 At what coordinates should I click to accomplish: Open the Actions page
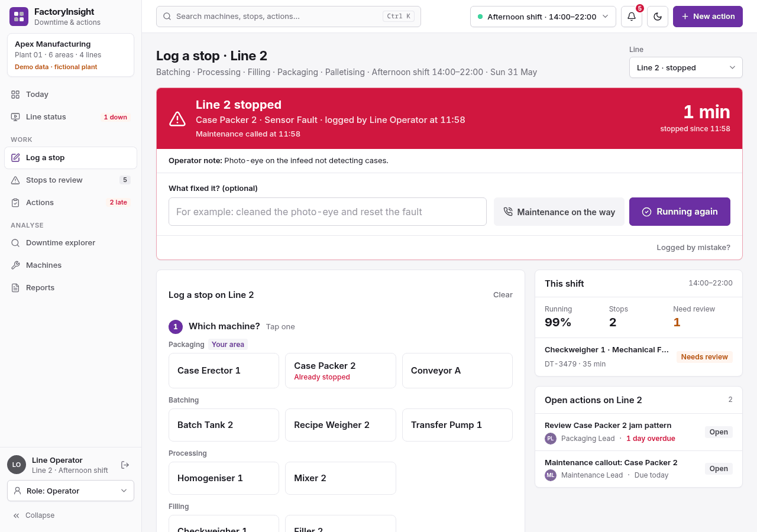click(70, 203)
